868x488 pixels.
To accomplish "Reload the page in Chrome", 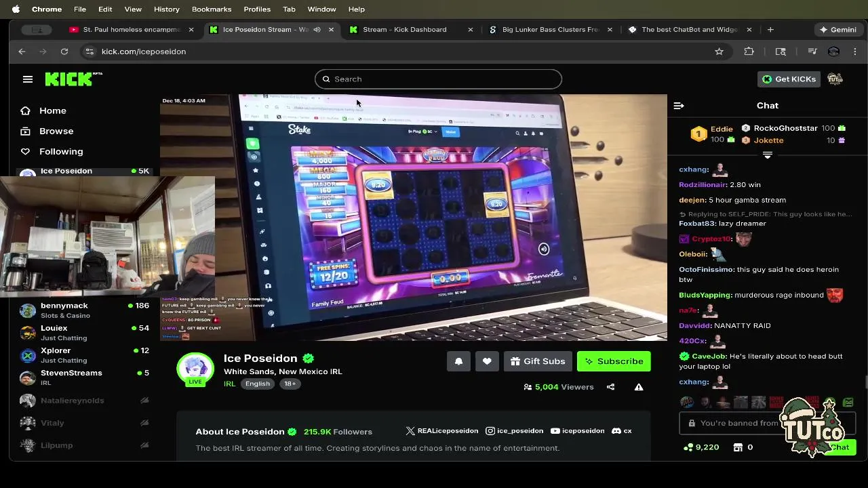I will pos(64,52).
